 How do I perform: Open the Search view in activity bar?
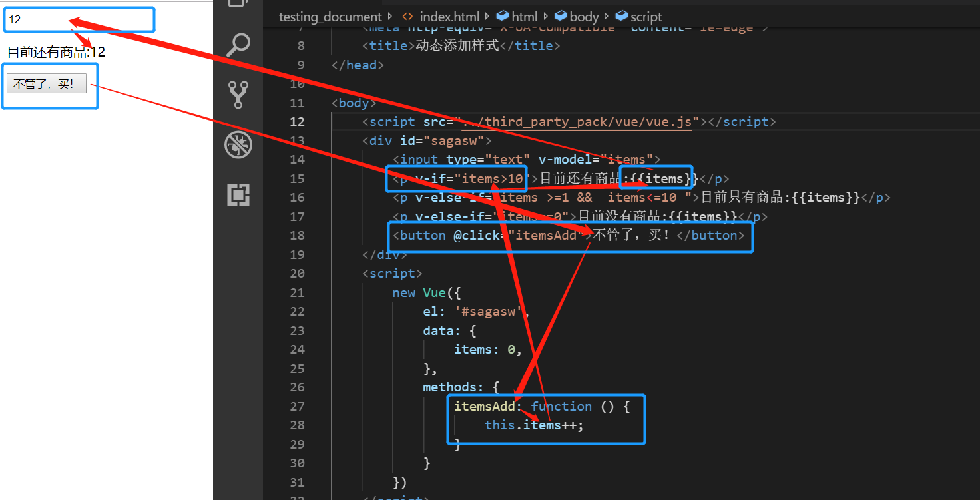tap(238, 45)
